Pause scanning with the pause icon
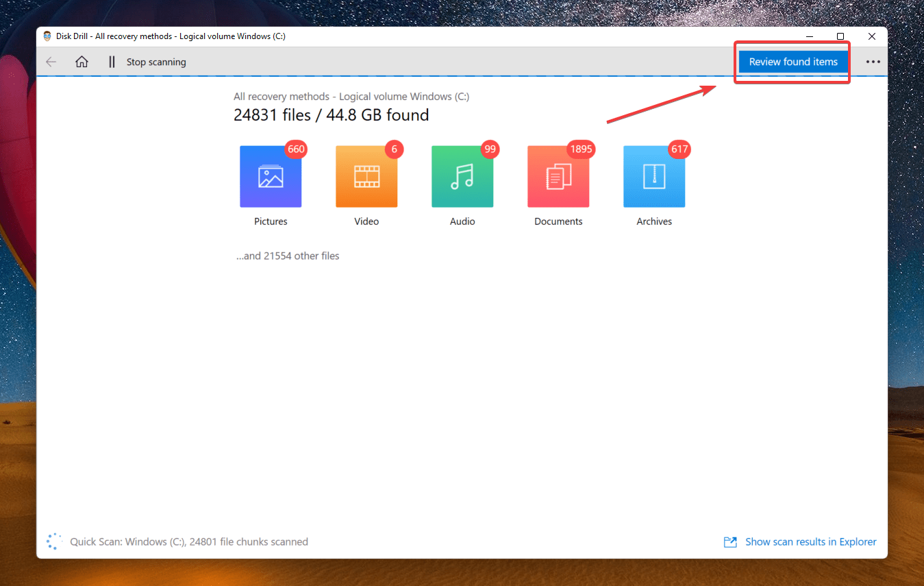This screenshot has height=586, width=924. tap(112, 62)
